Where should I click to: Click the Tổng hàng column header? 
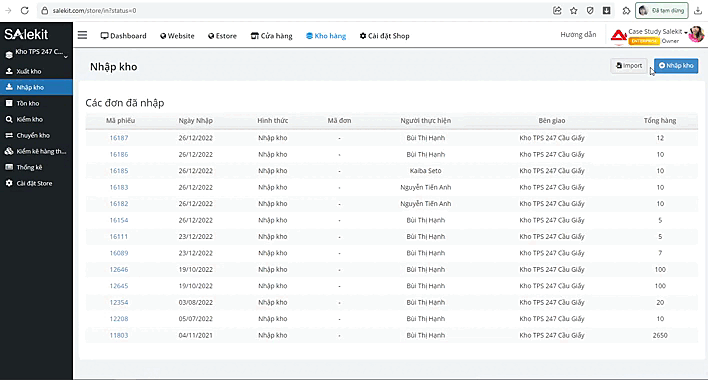(660, 120)
